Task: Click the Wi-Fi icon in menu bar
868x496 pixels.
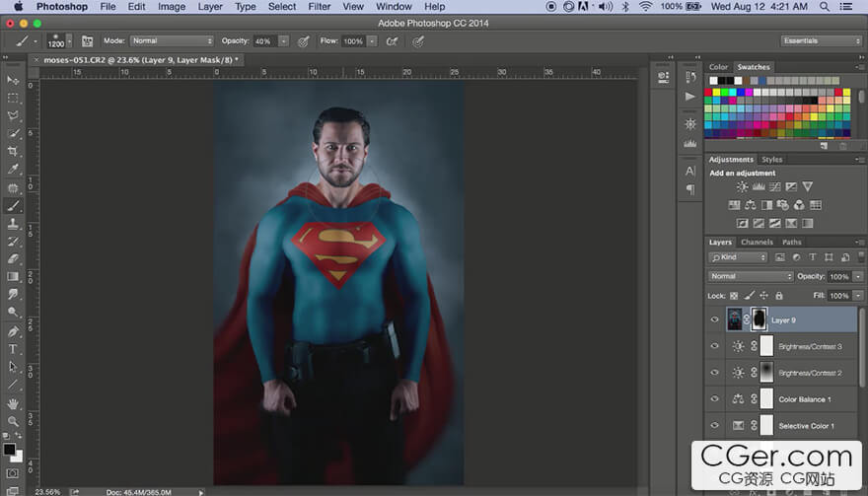Action: 645,7
